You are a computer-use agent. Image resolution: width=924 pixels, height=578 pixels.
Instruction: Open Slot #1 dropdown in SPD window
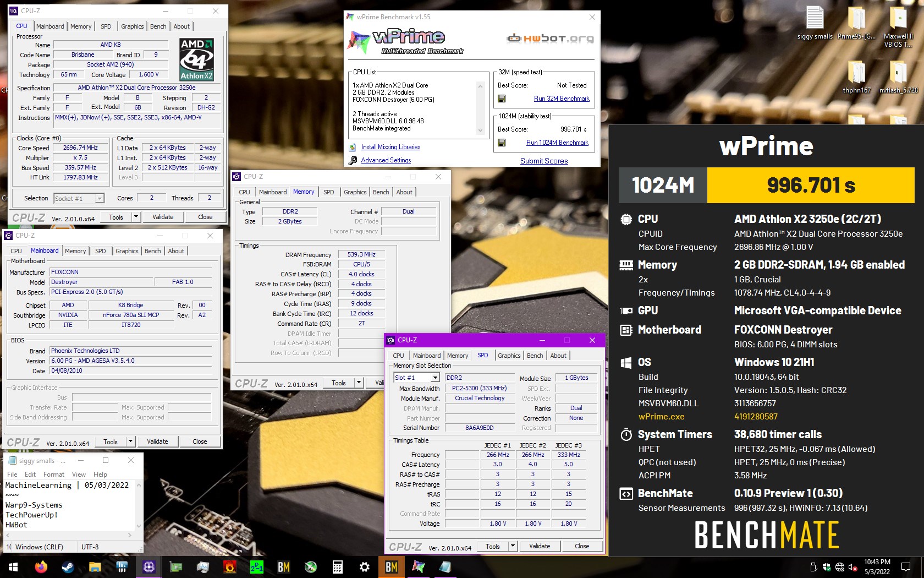pos(435,378)
